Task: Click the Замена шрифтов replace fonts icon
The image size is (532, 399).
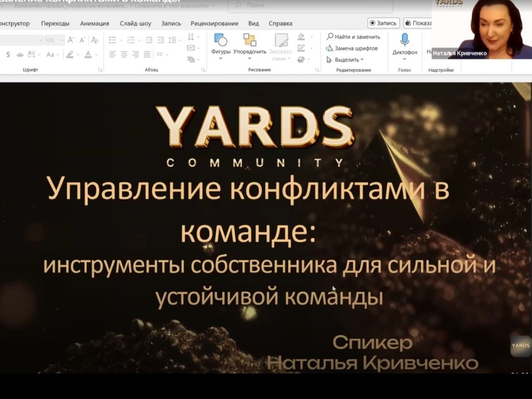Action: pyautogui.click(x=329, y=48)
